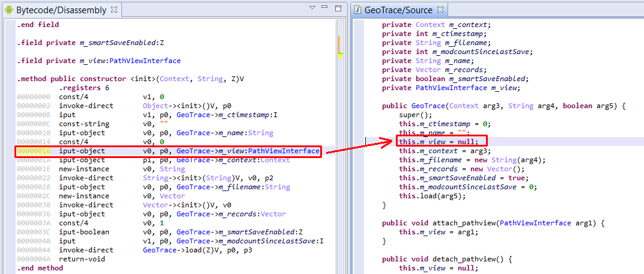The height and width of the screenshot is (274, 644).
Task: Click 'private String m_name;' declaration
Action: pyautogui.click(x=428, y=61)
